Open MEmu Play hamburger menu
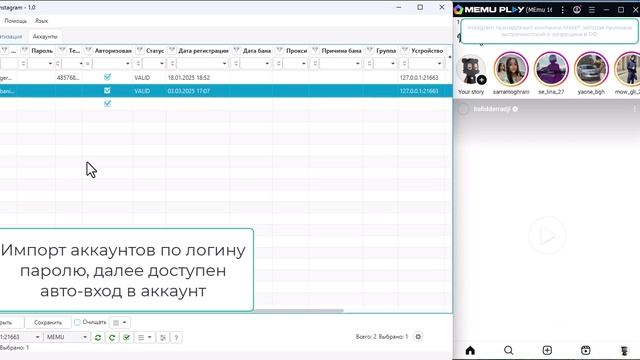Screen dimensions: 640x360 (592, 9)
